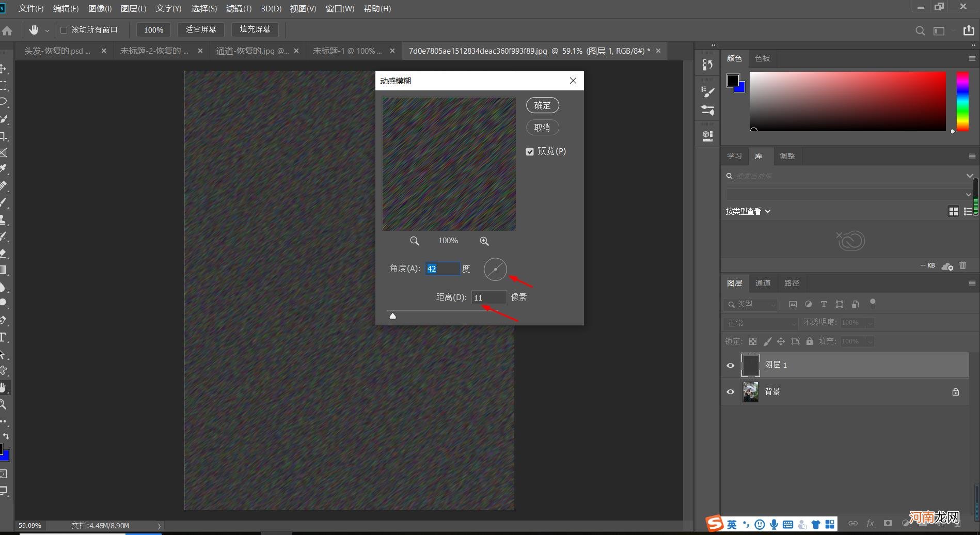This screenshot has height=535, width=980.
Task: Click the link layers icon at bottom
Action: point(853,523)
